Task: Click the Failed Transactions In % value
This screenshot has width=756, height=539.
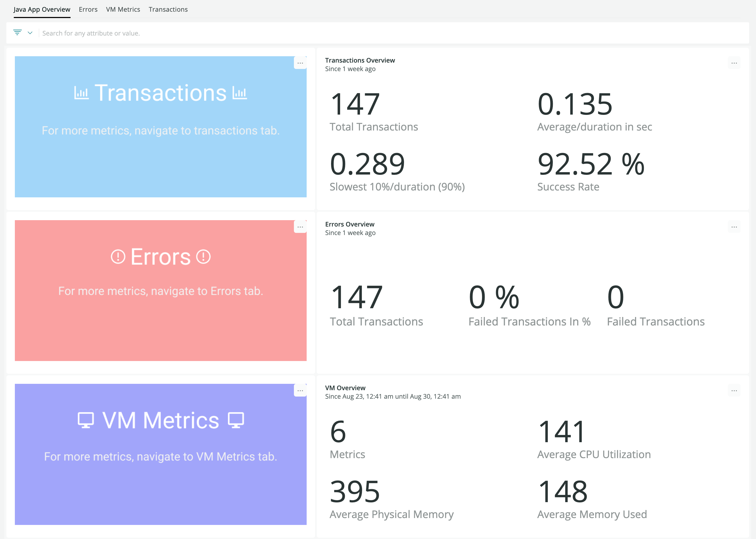Action: (x=494, y=297)
